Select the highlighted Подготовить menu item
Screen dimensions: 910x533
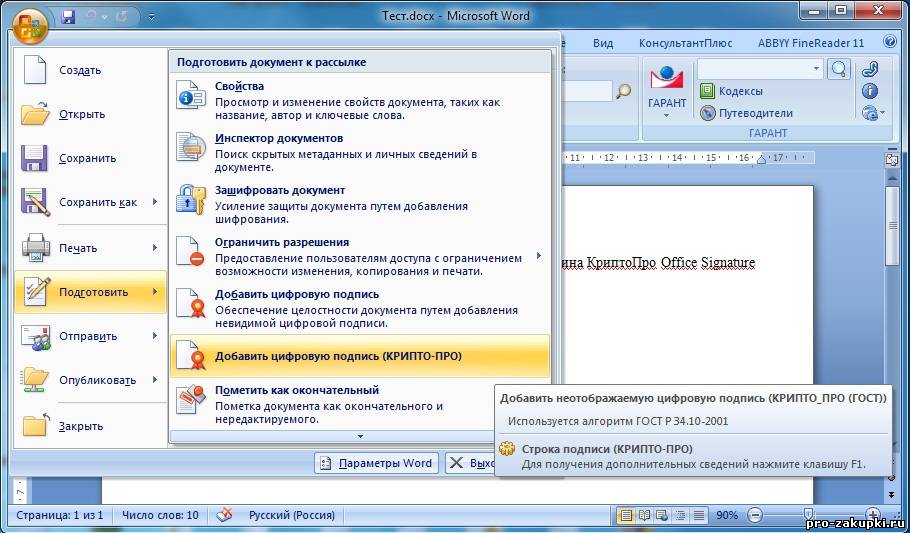(x=90, y=292)
